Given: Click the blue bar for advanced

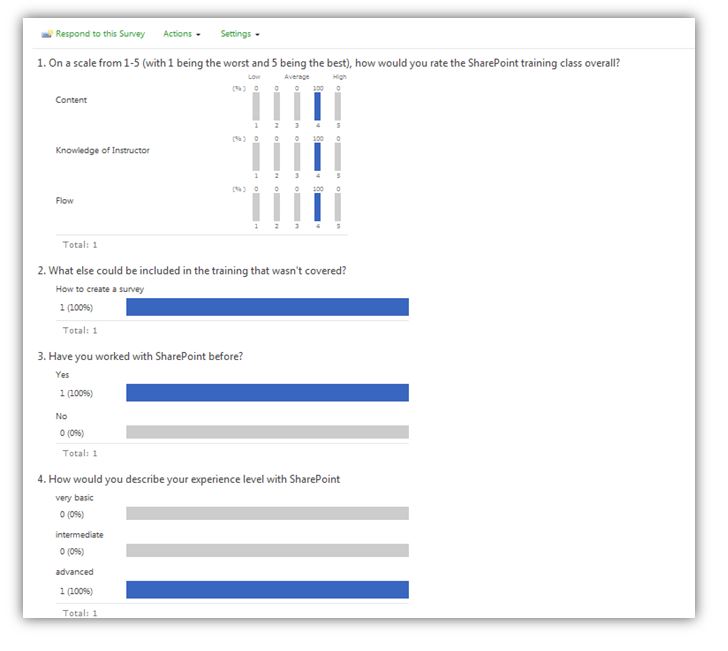Looking at the screenshot, I should point(267,590).
